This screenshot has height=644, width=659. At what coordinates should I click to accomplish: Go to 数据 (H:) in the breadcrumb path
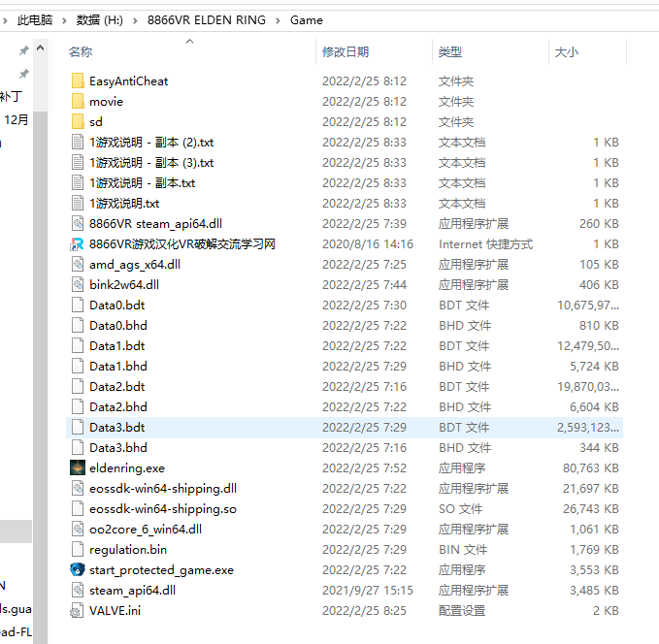click(x=100, y=20)
